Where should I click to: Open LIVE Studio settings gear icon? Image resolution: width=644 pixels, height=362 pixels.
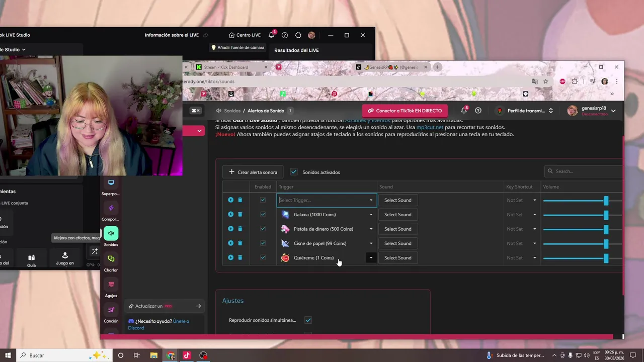tap(298, 35)
